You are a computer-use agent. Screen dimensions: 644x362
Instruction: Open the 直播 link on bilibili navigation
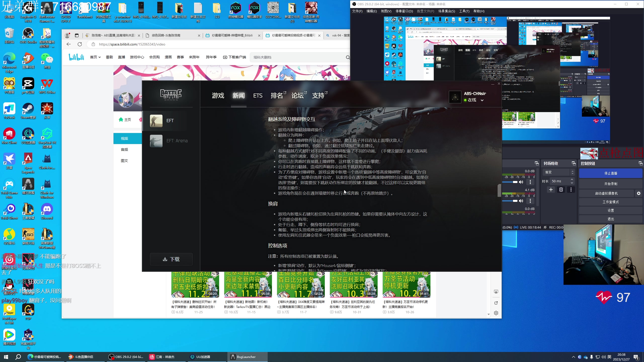coord(122,57)
